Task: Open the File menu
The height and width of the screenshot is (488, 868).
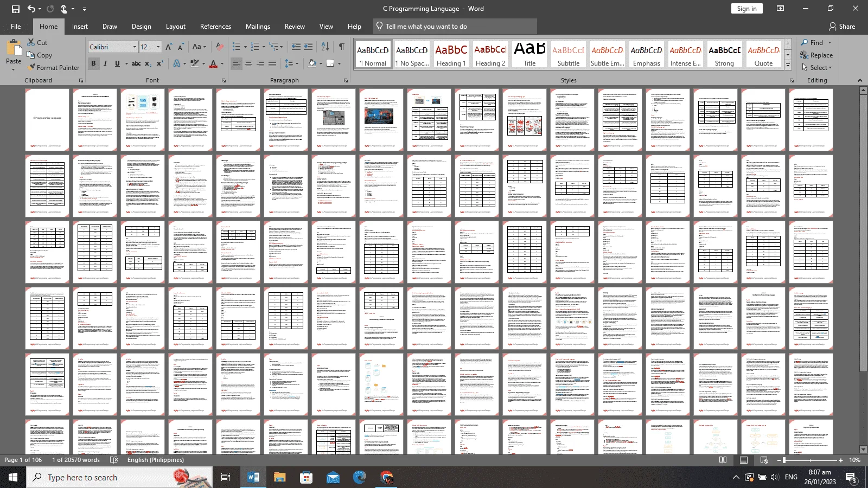Action: coord(16,26)
